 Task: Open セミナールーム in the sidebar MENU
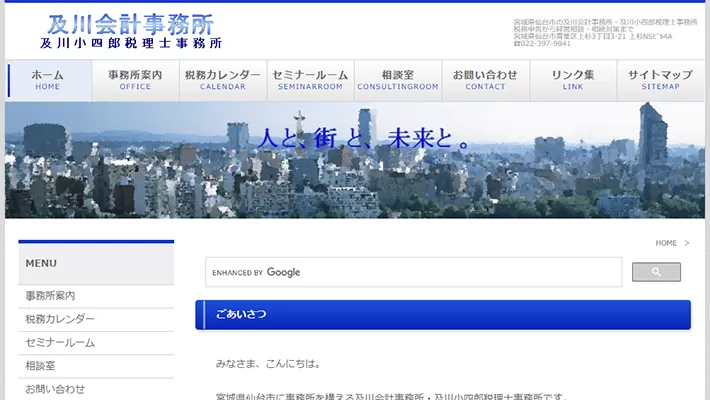click(x=60, y=342)
